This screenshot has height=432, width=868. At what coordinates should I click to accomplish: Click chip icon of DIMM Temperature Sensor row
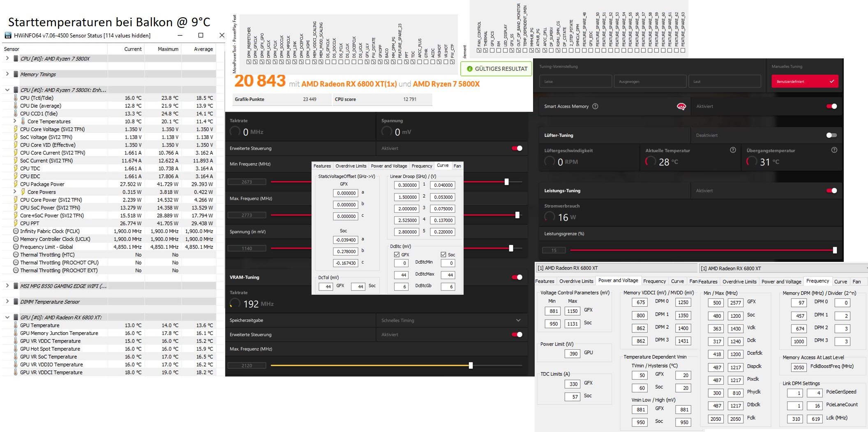coord(16,302)
